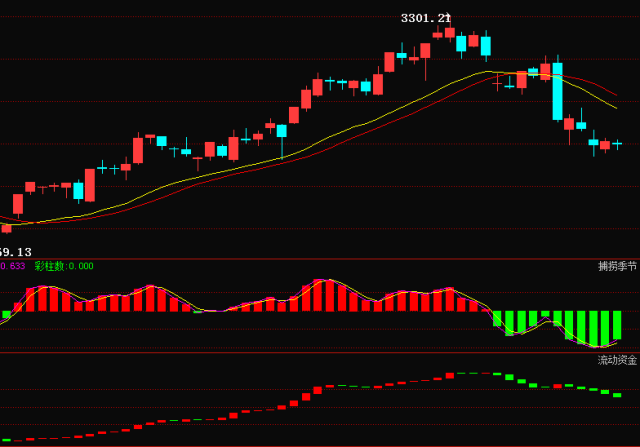Select the tallest cyan candlestick on the chart

558,91
